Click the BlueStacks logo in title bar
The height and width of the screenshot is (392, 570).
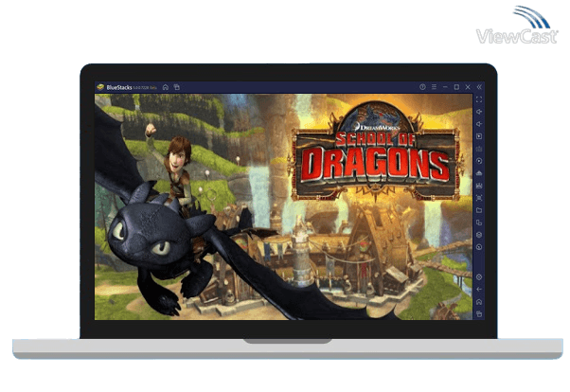100,87
